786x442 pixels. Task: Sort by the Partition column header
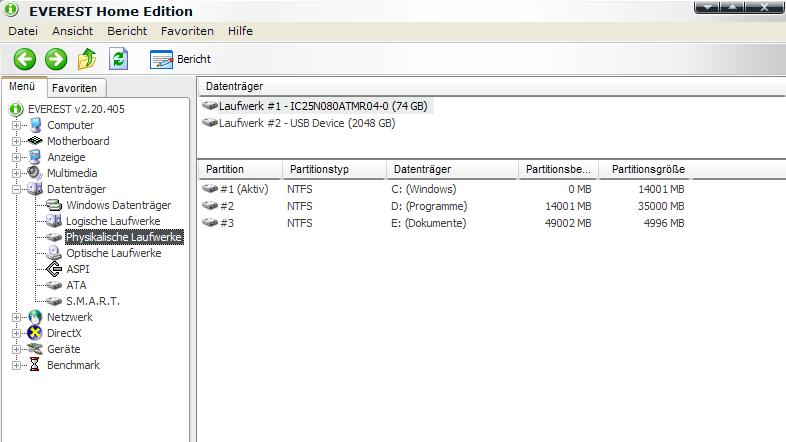[x=240, y=169]
